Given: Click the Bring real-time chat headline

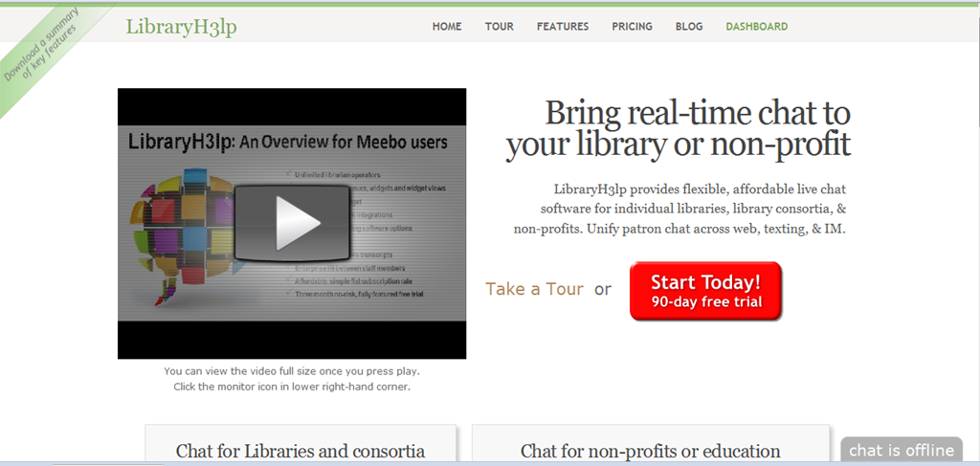Looking at the screenshot, I should click(x=679, y=128).
